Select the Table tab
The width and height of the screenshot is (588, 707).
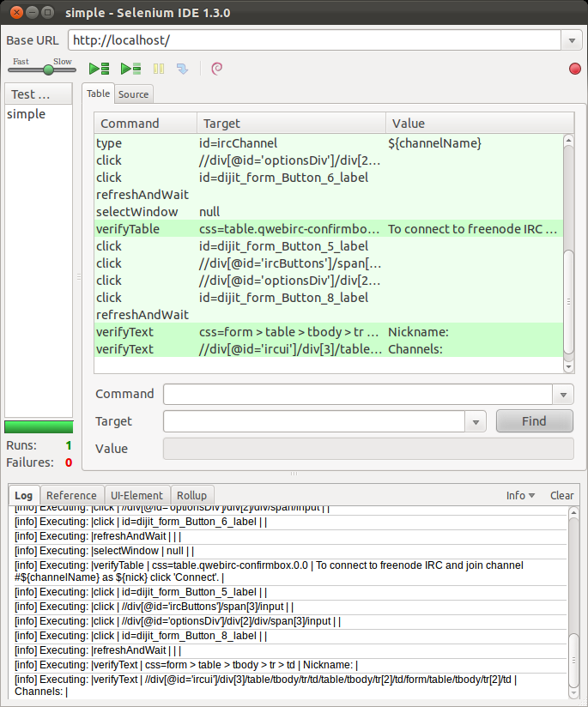coord(98,94)
